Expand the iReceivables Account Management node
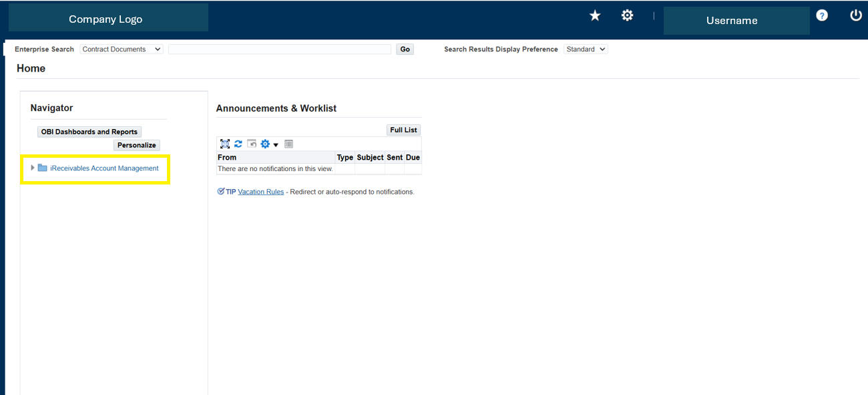This screenshot has width=868, height=395. click(x=33, y=168)
